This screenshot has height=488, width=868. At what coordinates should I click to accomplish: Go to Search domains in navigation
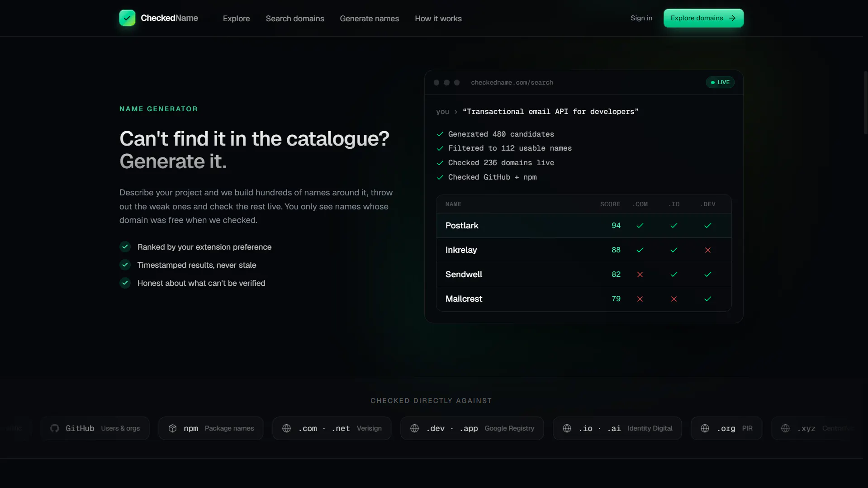pyautogui.click(x=295, y=19)
